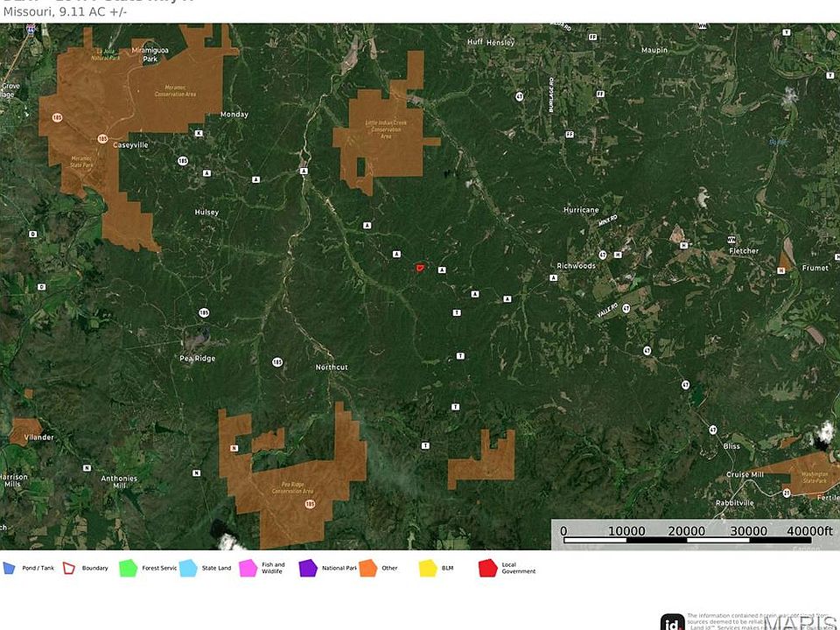Click the Little Indian Creek Conservation Area
Image resolution: width=840 pixels, height=630 pixels.
(385, 131)
